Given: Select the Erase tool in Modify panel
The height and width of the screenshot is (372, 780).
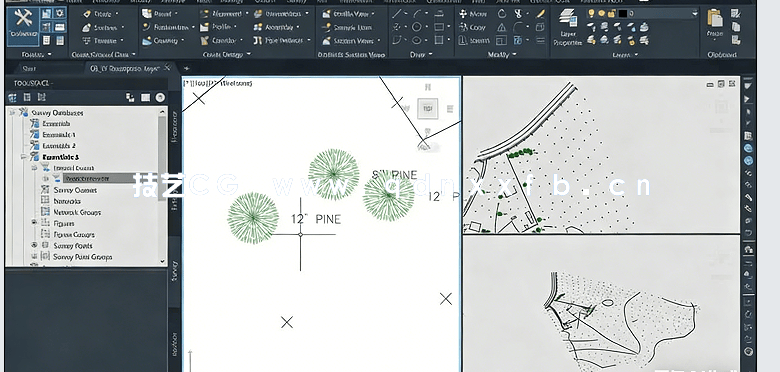Looking at the screenshot, I should pos(541,14).
